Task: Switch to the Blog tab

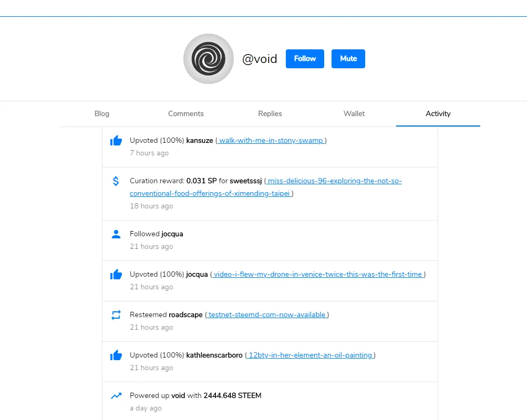Action: [102, 114]
